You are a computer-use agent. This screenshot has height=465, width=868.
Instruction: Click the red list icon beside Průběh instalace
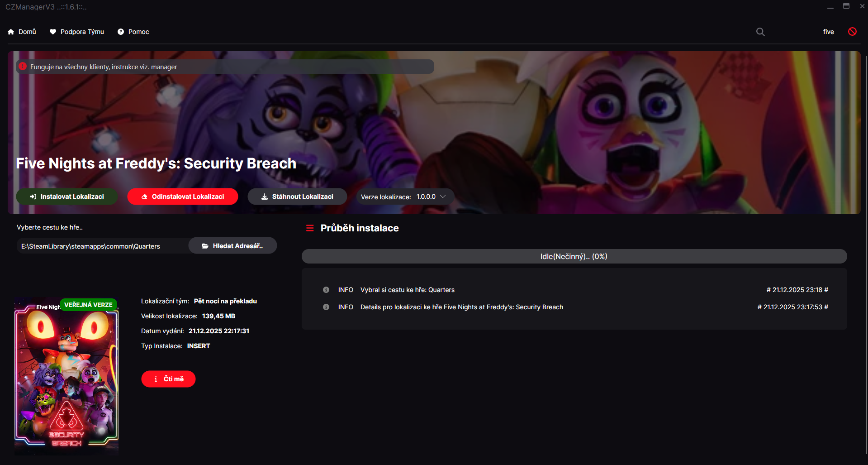point(310,228)
